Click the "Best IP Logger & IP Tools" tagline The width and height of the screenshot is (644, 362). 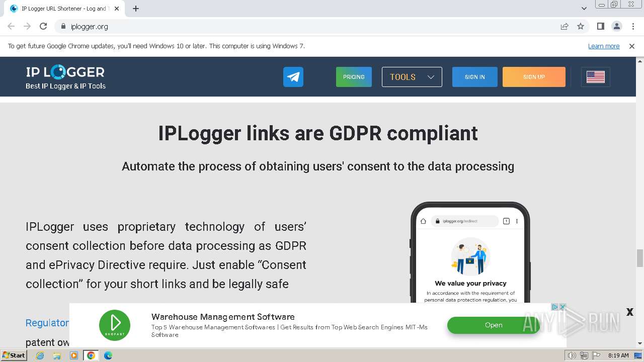[x=65, y=86]
